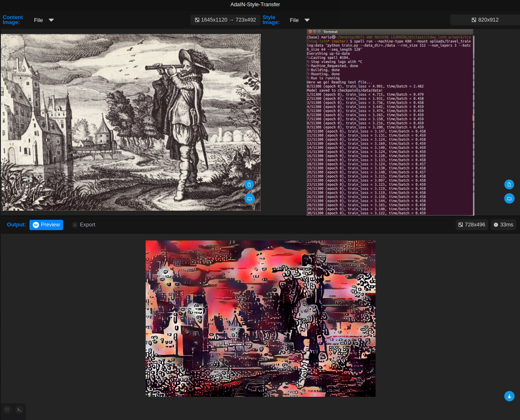Image resolution: width=520 pixels, height=420 pixels.
Task: Click the output size resize icon
Action: 461,225
